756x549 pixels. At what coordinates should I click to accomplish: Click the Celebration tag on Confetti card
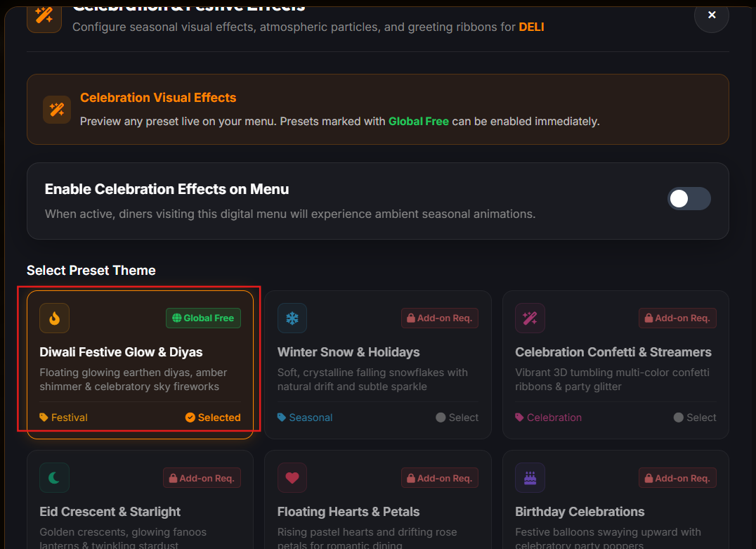[x=548, y=418]
